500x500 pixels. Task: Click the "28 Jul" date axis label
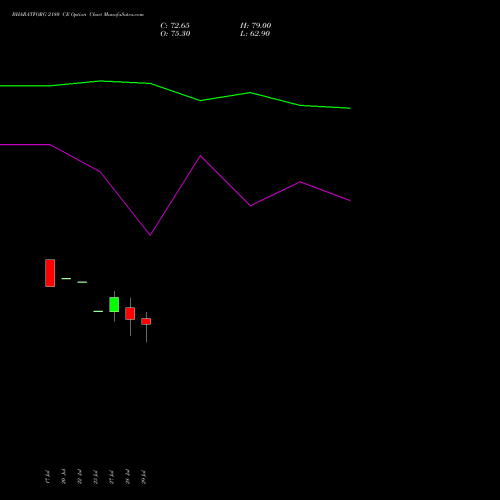[127, 477]
